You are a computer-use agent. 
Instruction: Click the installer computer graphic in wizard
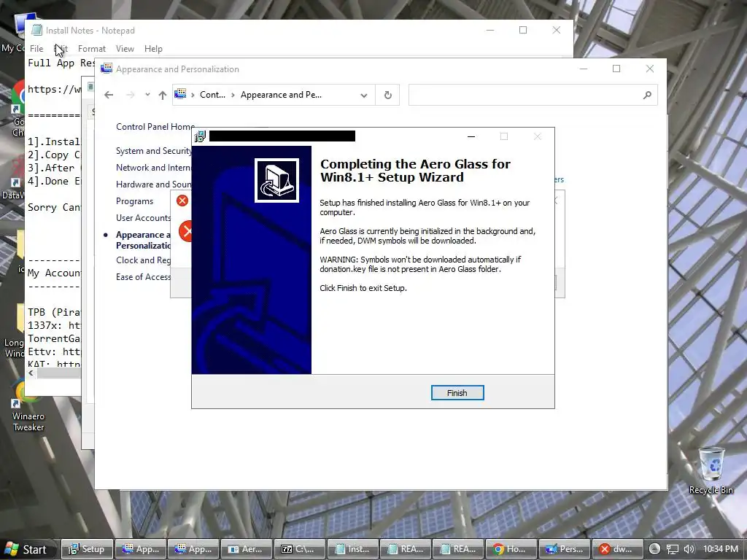coord(276,181)
